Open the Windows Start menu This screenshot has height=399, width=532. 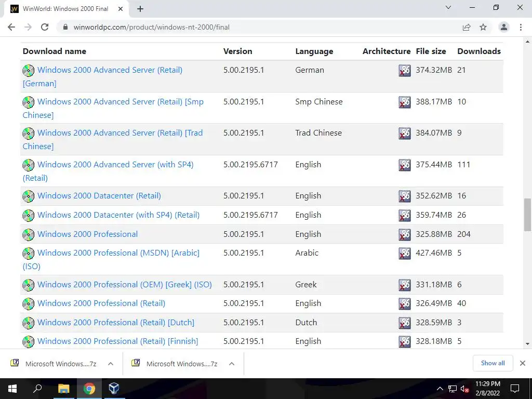[12, 389]
